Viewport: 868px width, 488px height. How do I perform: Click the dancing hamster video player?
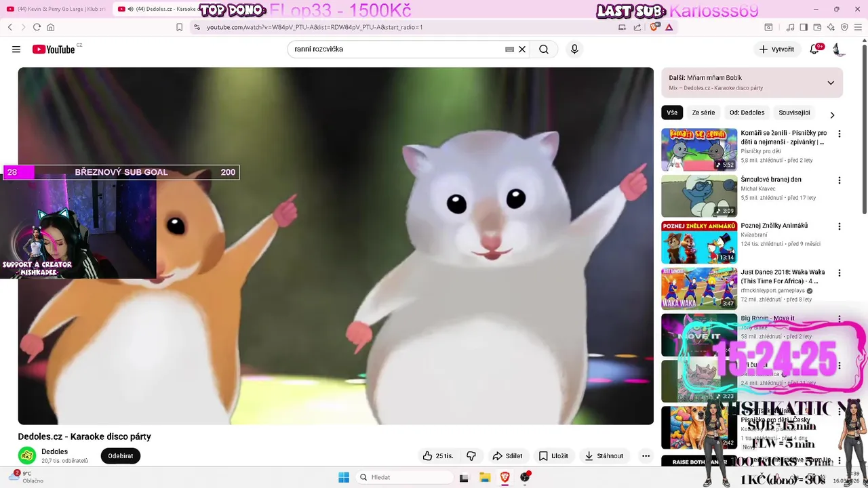coord(336,246)
